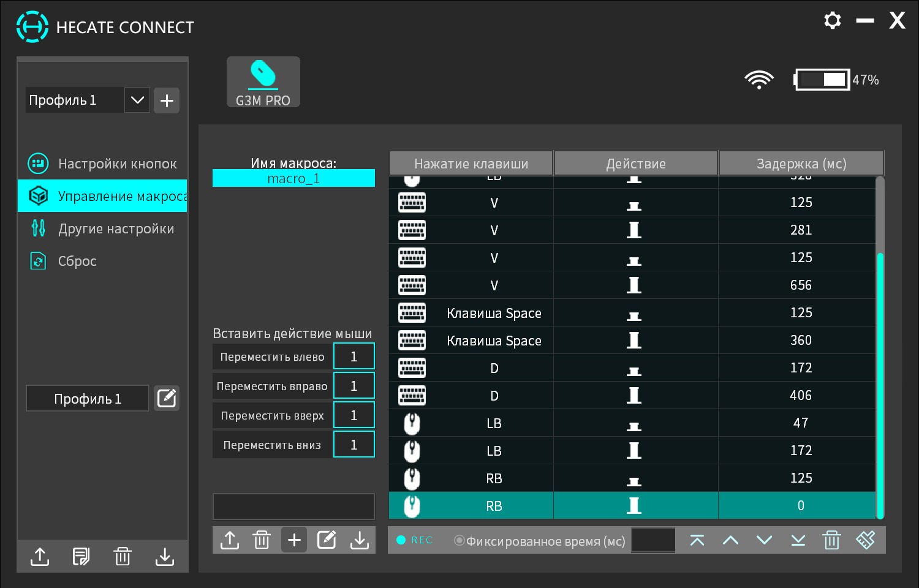Screen dimensions: 919x588
Task: Click the empty macro name input box
Action: pyautogui.click(x=293, y=507)
